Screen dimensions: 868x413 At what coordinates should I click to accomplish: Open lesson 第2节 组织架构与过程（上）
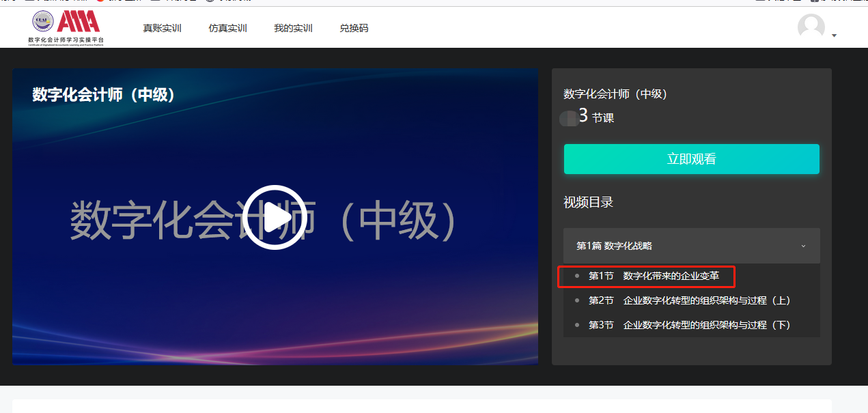click(689, 300)
